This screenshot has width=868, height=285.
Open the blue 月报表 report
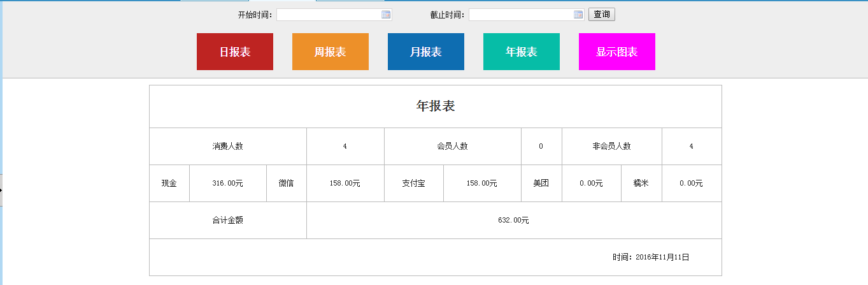[426, 52]
